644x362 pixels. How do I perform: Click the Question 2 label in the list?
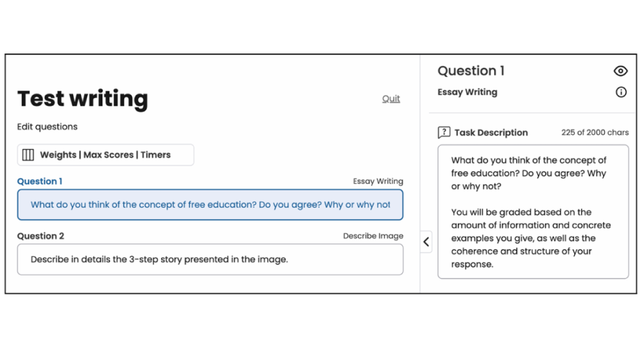pyautogui.click(x=40, y=236)
